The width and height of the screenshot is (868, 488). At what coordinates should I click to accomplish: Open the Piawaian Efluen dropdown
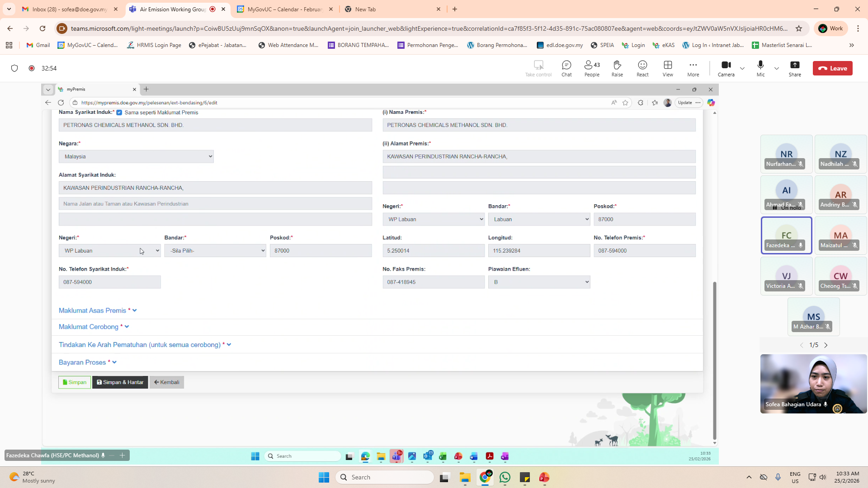click(x=539, y=282)
